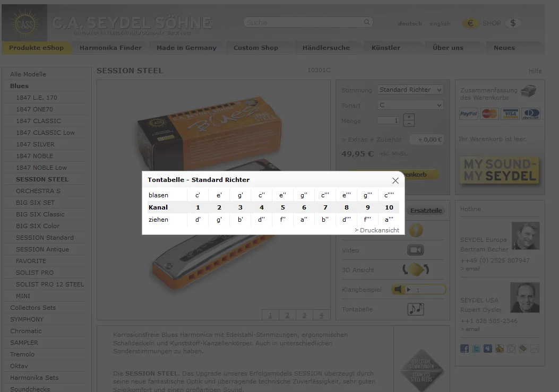Image resolution: width=559 pixels, height=392 pixels.
Task: Select the Ersatzteile tab
Action: (426, 211)
